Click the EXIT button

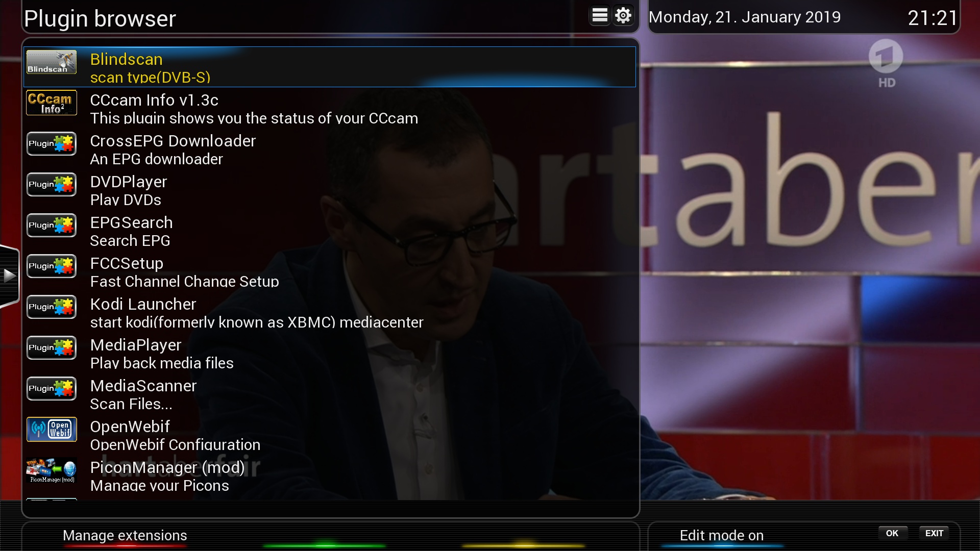[x=934, y=533]
